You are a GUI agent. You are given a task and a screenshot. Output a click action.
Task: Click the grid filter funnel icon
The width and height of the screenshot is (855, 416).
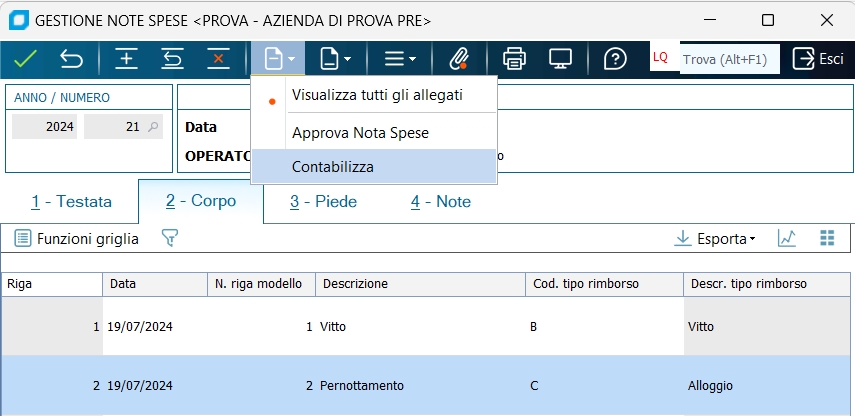tap(170, 238)
